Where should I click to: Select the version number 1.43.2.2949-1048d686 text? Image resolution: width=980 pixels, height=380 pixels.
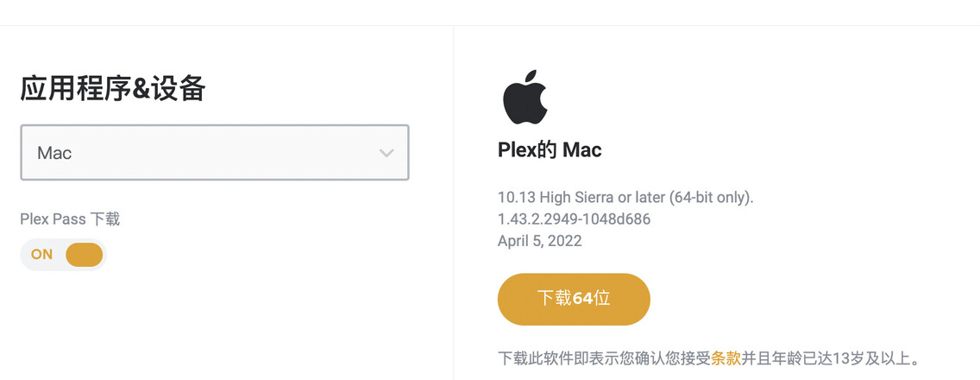pos(574,219)
